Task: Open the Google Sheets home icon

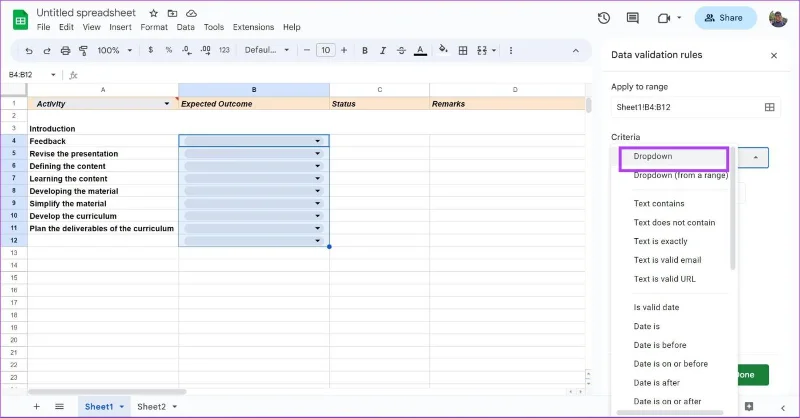Action: [x=20, y=20]
